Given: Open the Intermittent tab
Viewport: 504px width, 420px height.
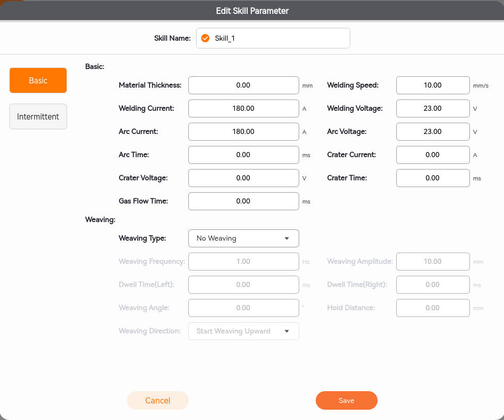Looking at the screenshot, I should tap(38, 116).
